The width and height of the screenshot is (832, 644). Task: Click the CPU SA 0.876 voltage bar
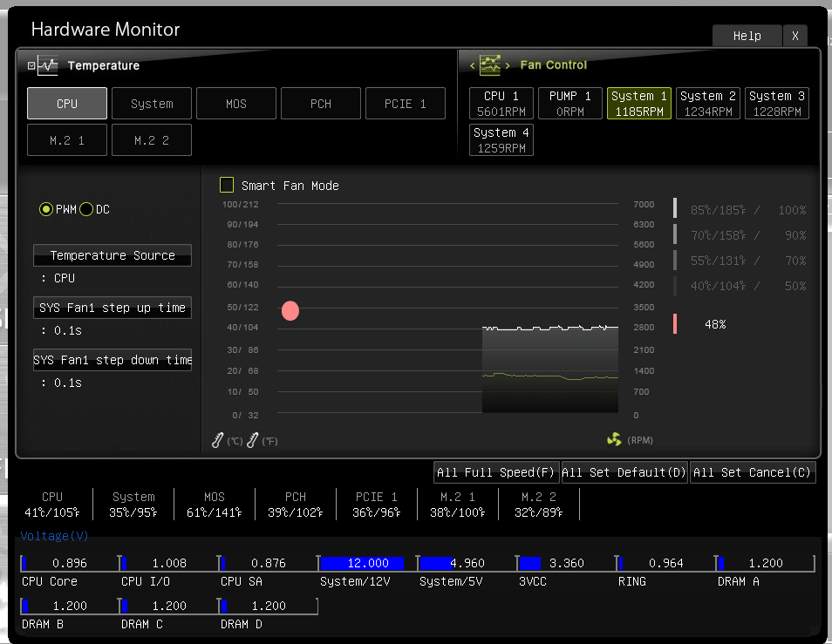coord(269,563)
